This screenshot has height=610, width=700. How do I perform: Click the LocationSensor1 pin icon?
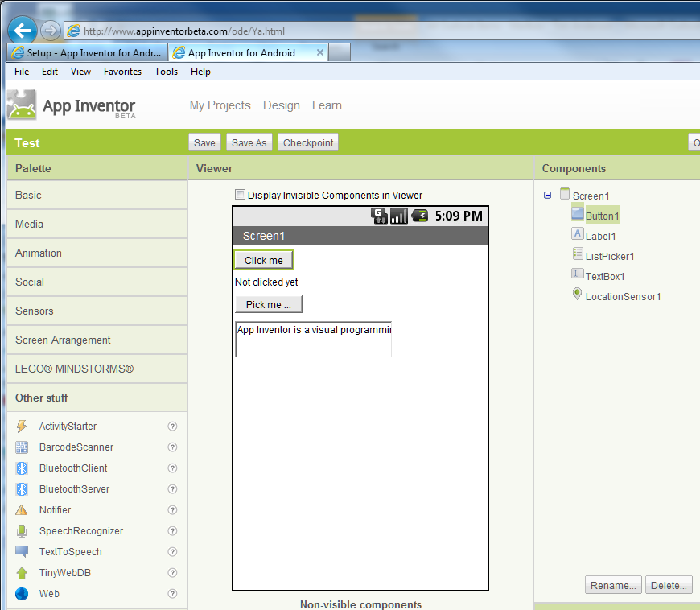[x=577, y=294]
